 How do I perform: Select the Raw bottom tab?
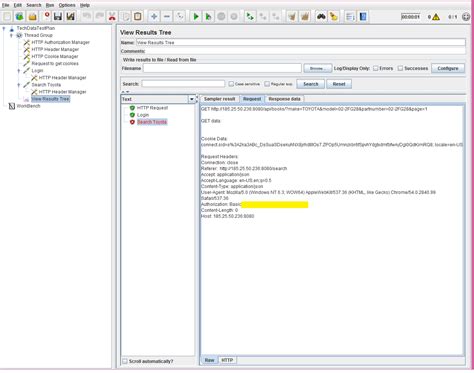209,360
